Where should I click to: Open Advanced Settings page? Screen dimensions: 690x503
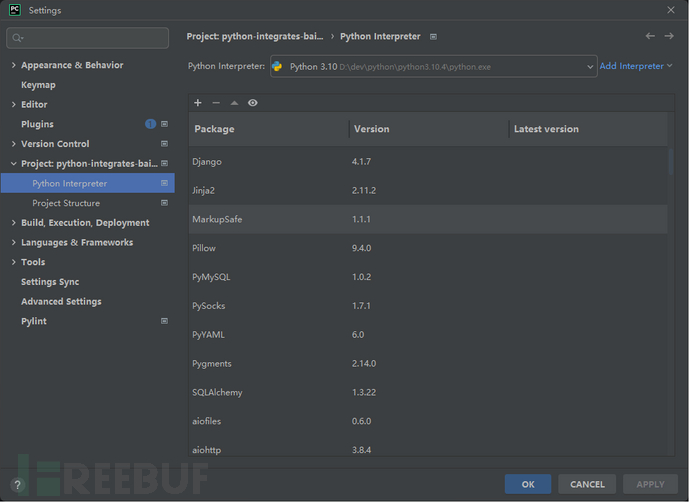(61, 301)
